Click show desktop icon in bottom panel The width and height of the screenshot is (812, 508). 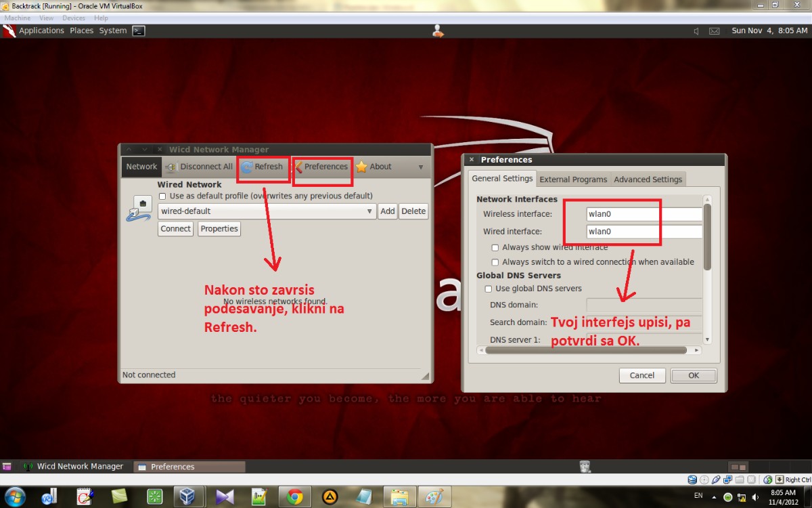click(7, 467)
